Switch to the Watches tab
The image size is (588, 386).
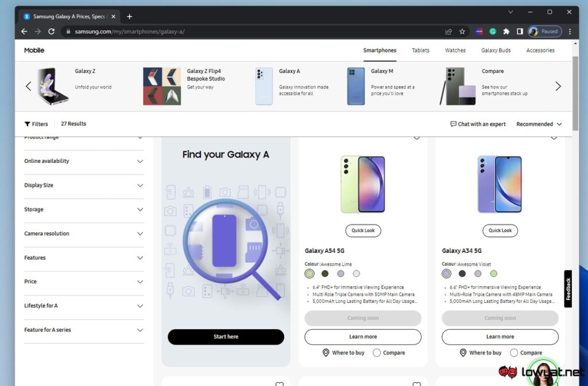pos(455,50)
